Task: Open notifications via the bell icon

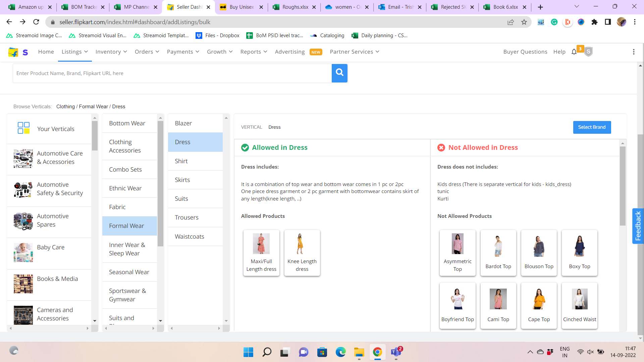Action: [x=574, y=52]
